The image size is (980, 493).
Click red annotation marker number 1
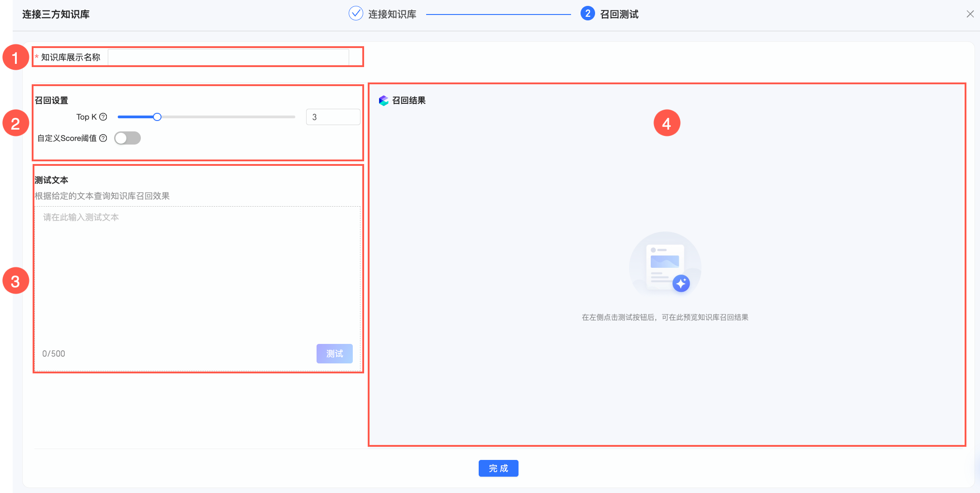click(x=15, y=58)
